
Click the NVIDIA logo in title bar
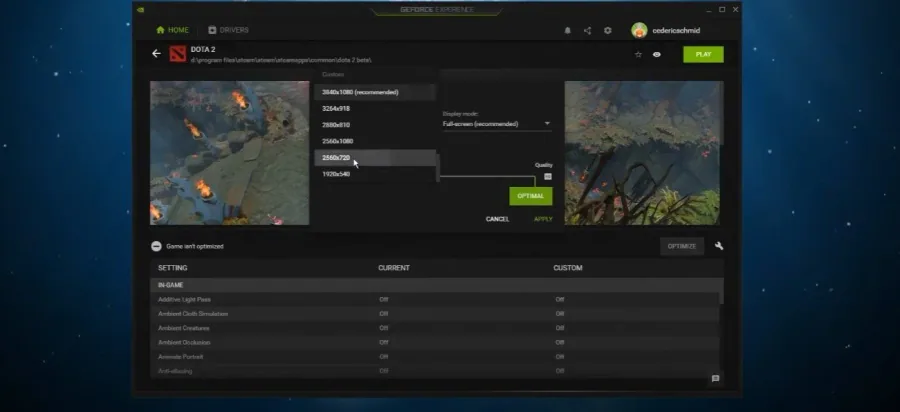point(141,9)
